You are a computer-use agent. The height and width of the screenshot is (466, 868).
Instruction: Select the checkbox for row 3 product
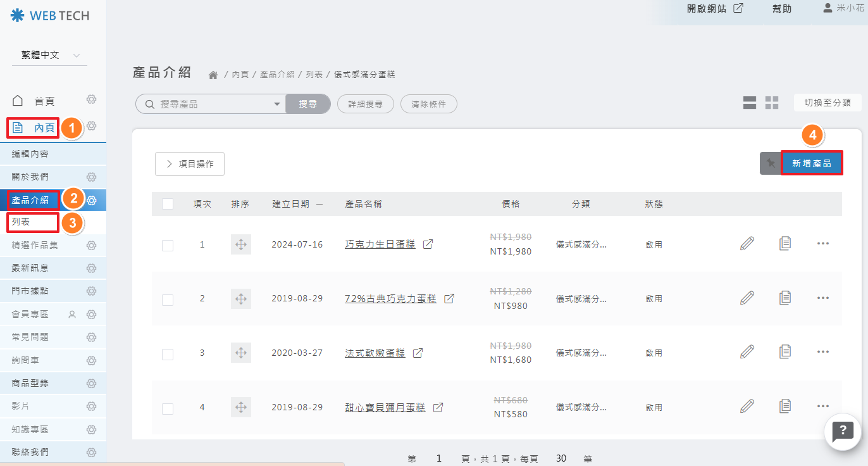click(168, 354)
